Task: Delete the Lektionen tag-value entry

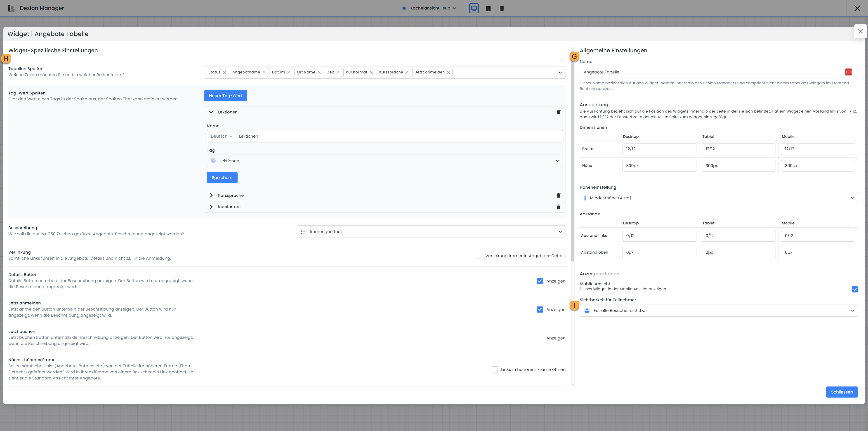Action: coord(558,112)
